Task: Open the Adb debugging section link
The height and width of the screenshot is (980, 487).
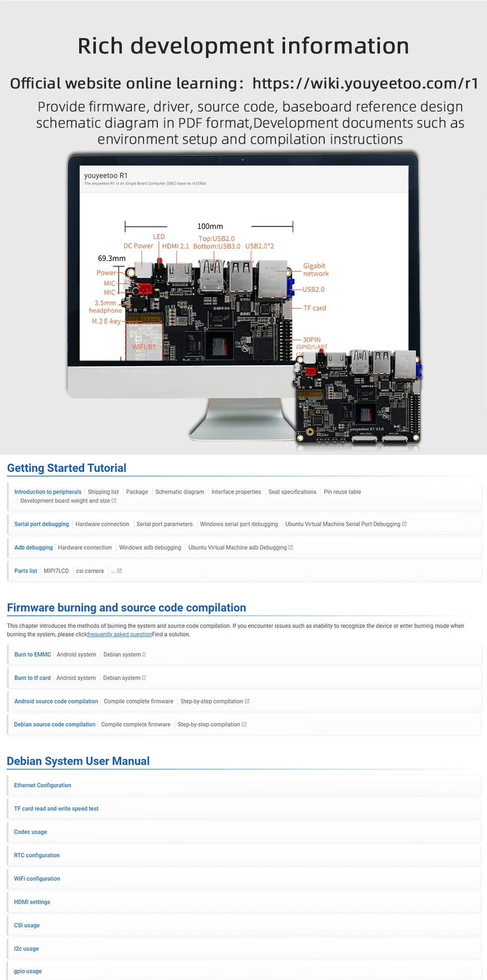Action: click(33, 547)
